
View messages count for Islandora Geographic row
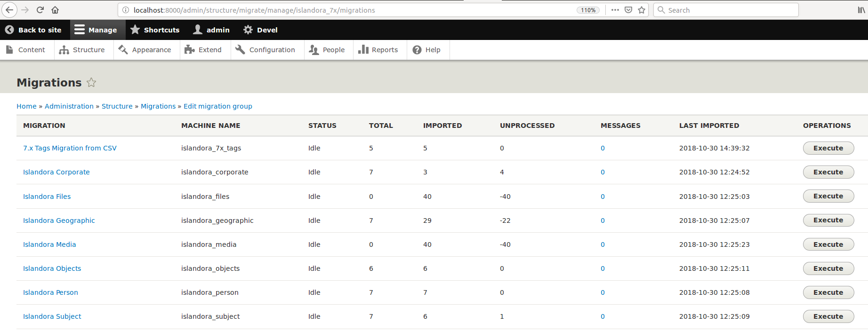coord(603,221)
